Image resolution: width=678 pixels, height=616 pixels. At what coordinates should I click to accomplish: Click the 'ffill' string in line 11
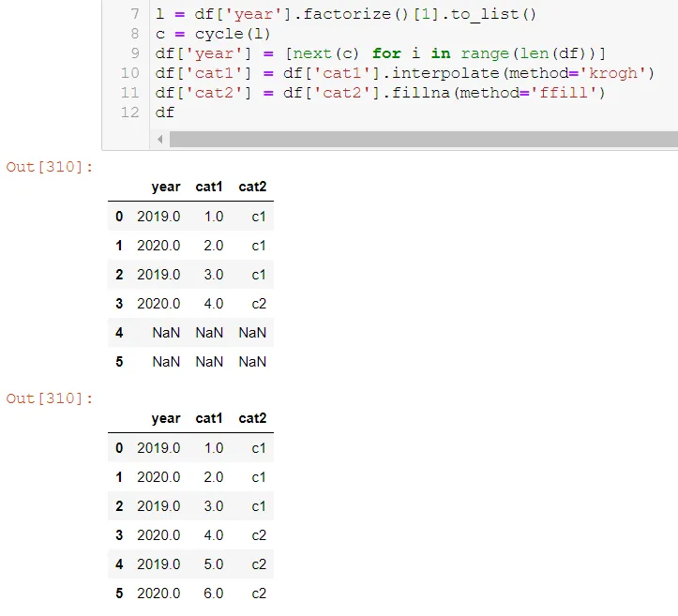pyautogui.click(x=564, y=93)
